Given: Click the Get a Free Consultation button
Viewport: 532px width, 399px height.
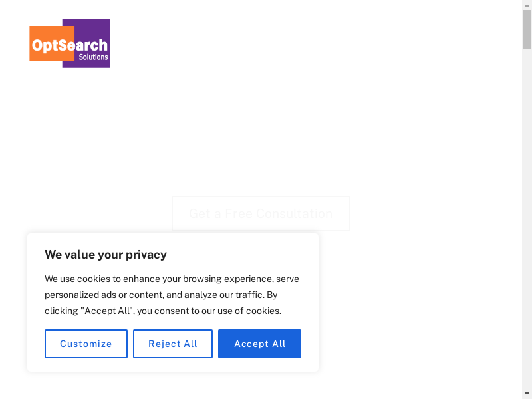Looking at the screenshot, I should pyautogui.click(x=261, y=213).
